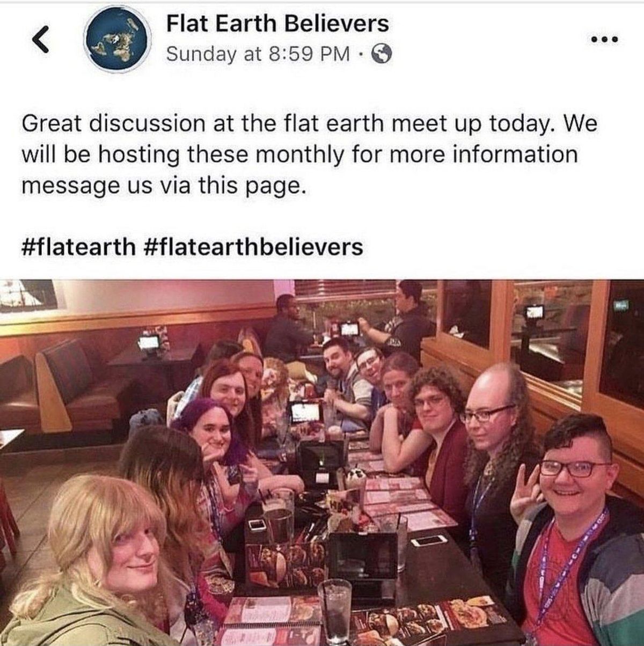Click the Sunday at 8:59 PM timestamp

[x=258, y=54]
